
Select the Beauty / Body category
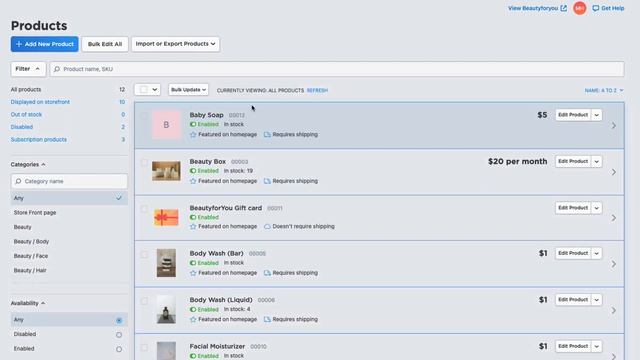tap(31, 242)
